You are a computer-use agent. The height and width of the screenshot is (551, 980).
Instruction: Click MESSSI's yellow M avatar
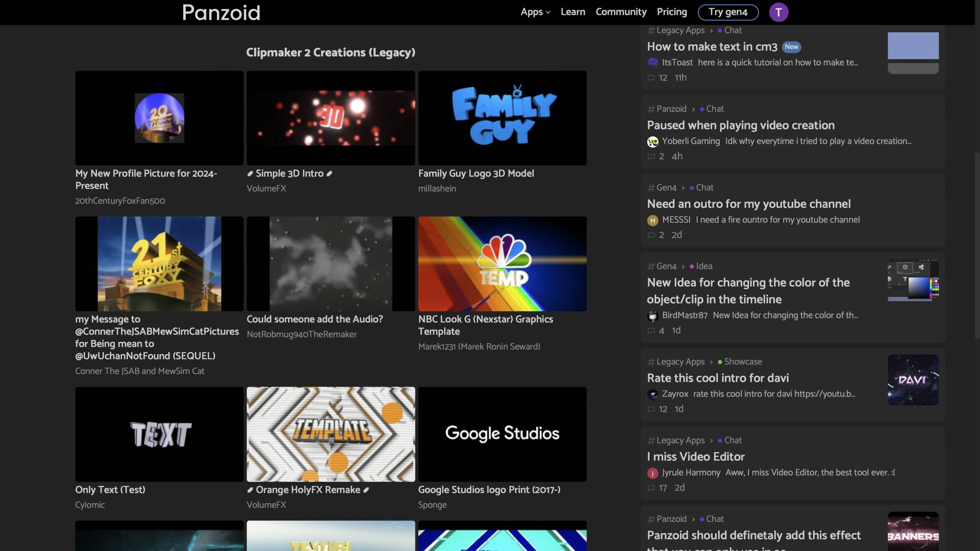[x=652, y=220]
